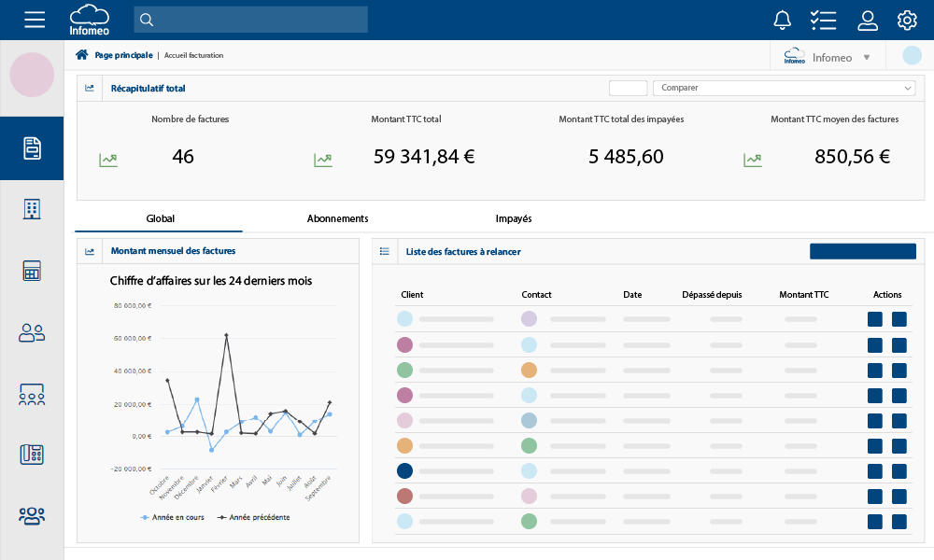Image resolution: width=934 pixels, height=560 pixels.
Task: Click first action button in first invoice row
Action: [x=875, y=319]
